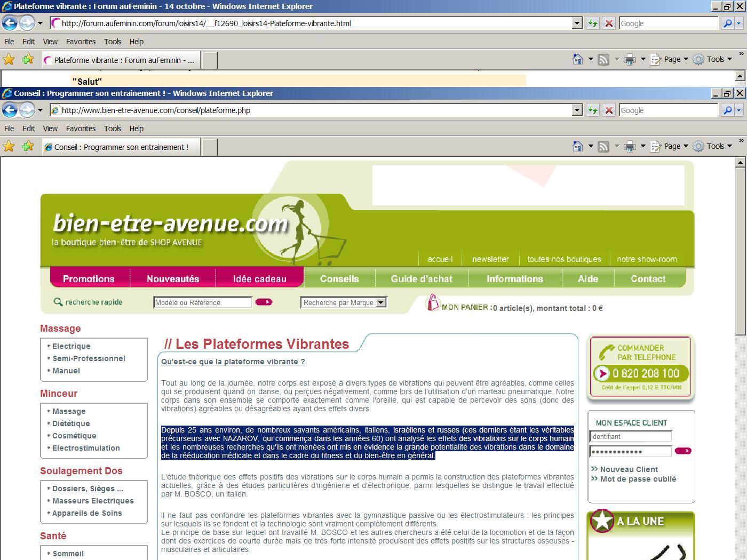Image resolution: width=747 pixels, height=560 pixels.
Task: Click the Conseils navigation button
Action: pos(339,278)
